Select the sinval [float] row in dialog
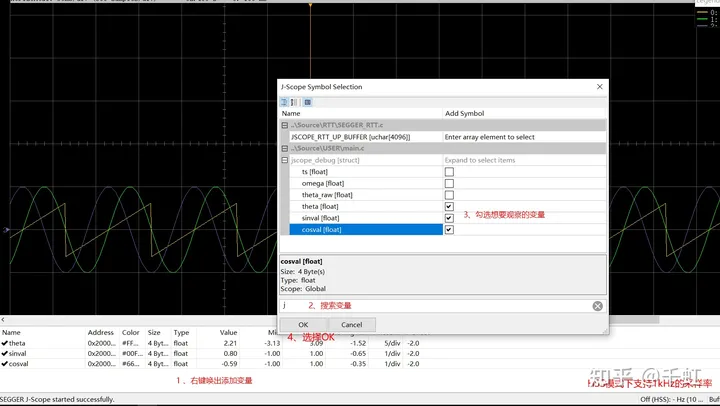 [366, 218]
